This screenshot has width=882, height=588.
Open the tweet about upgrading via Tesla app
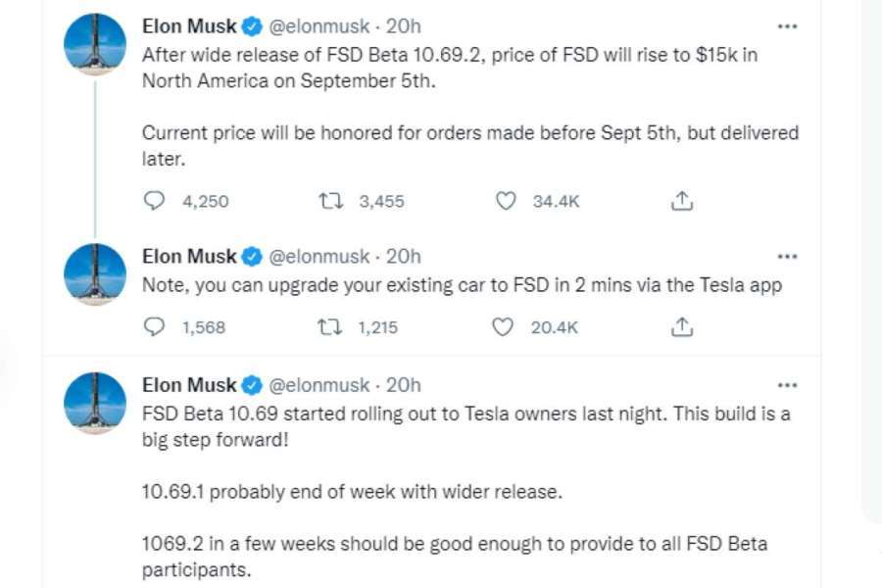point(461,285)
